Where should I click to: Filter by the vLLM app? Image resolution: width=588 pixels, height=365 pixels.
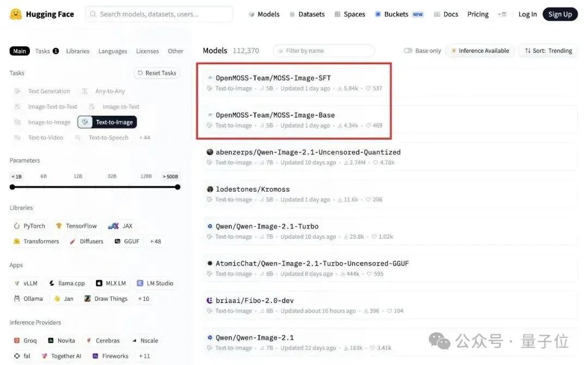click(26, 283)
